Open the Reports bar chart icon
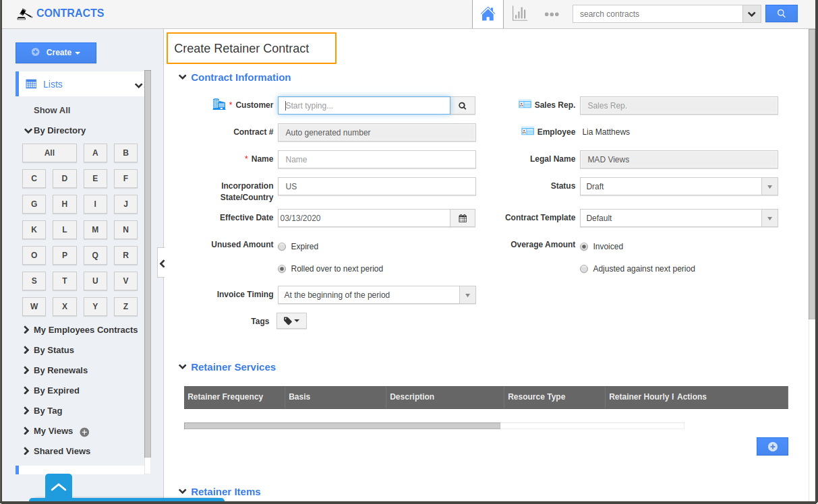 (x=520, y=13)
